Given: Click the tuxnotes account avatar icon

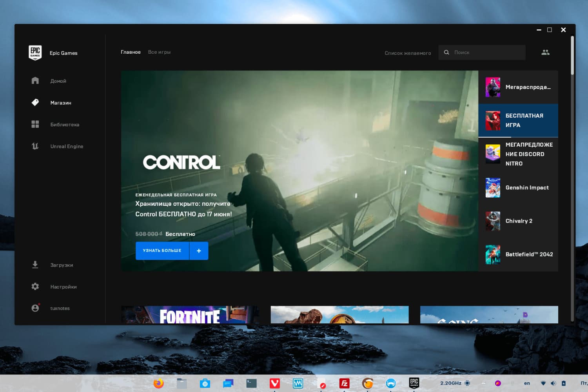Looking at the screenshot, I should tap(35, 308).
